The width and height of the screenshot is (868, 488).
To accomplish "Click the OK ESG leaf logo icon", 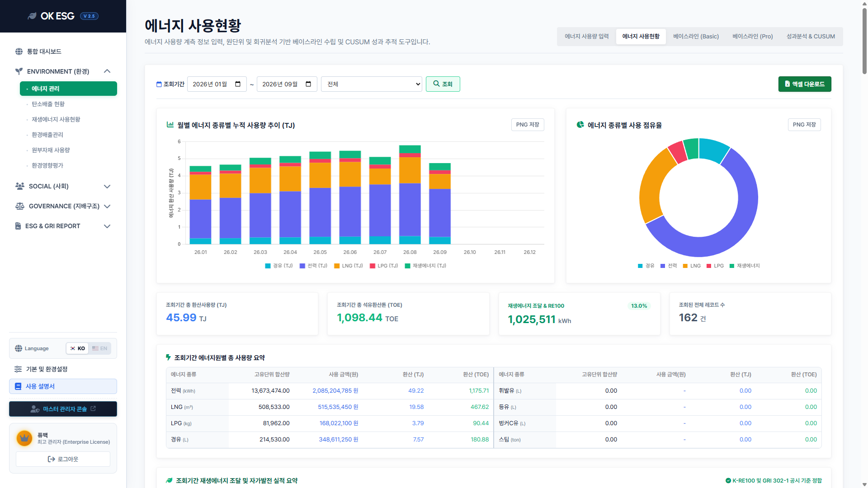I will (x=32, y=16).
